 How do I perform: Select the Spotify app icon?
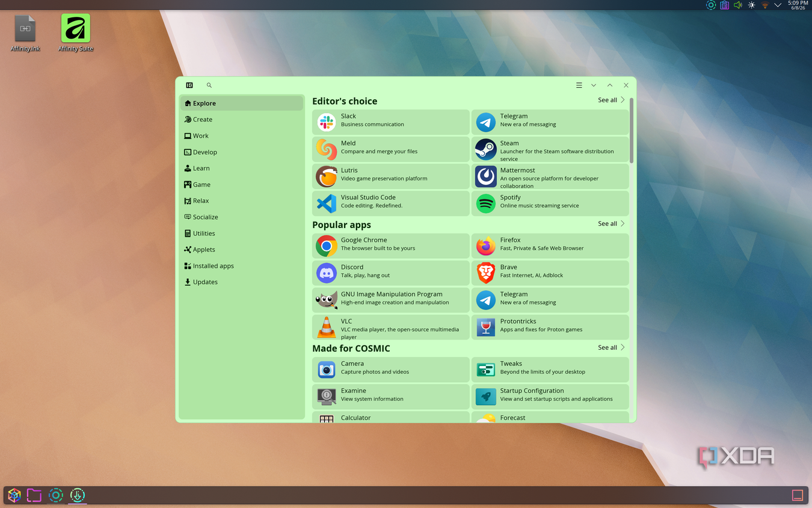point(485,203)
